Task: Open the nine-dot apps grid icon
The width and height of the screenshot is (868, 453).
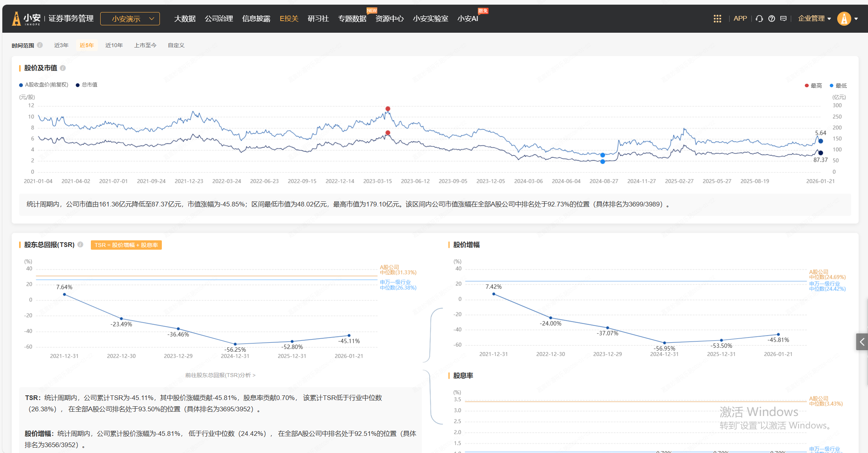Action: click(x=717, y=19)
